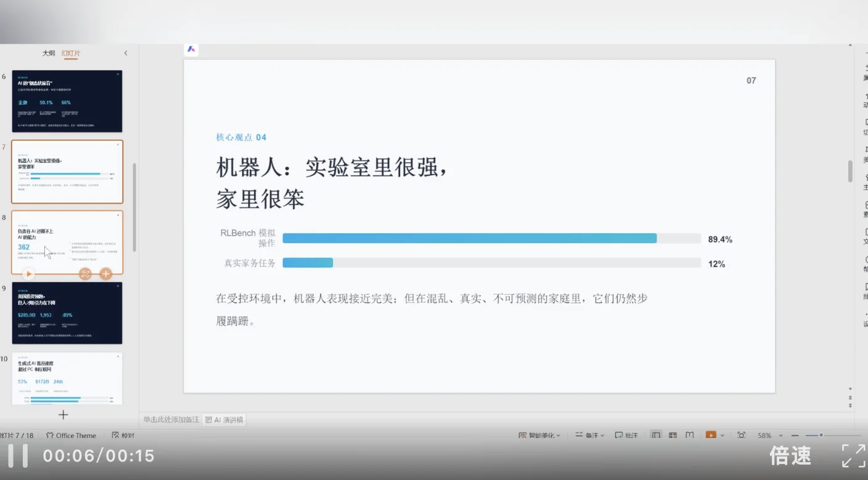
Task: Switch to reading view book icon
Action: [x=690, y=436]
